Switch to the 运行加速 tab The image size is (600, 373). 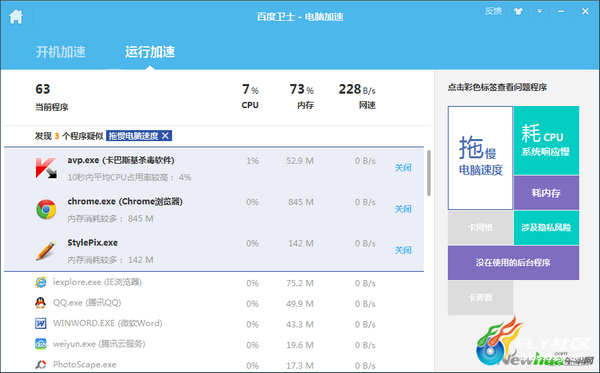[150, 52]
